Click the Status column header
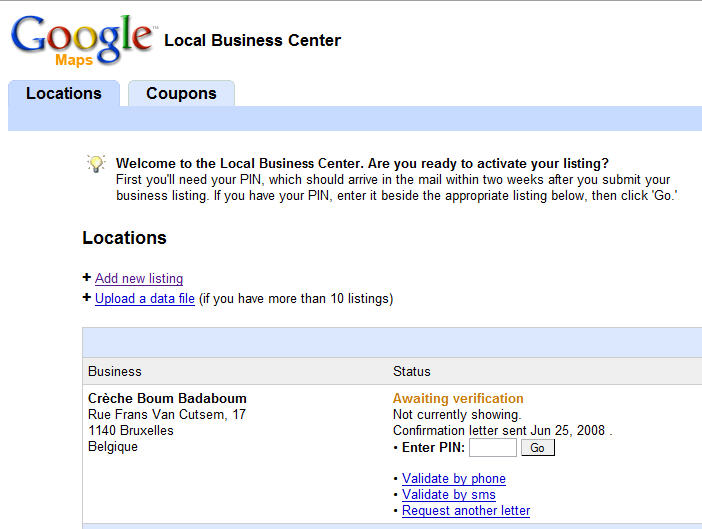 [x=411, y=372]
